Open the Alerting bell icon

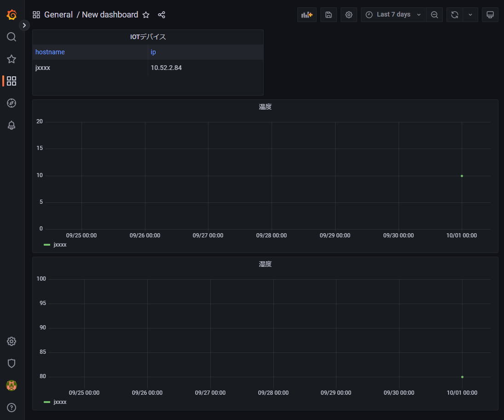12,125
